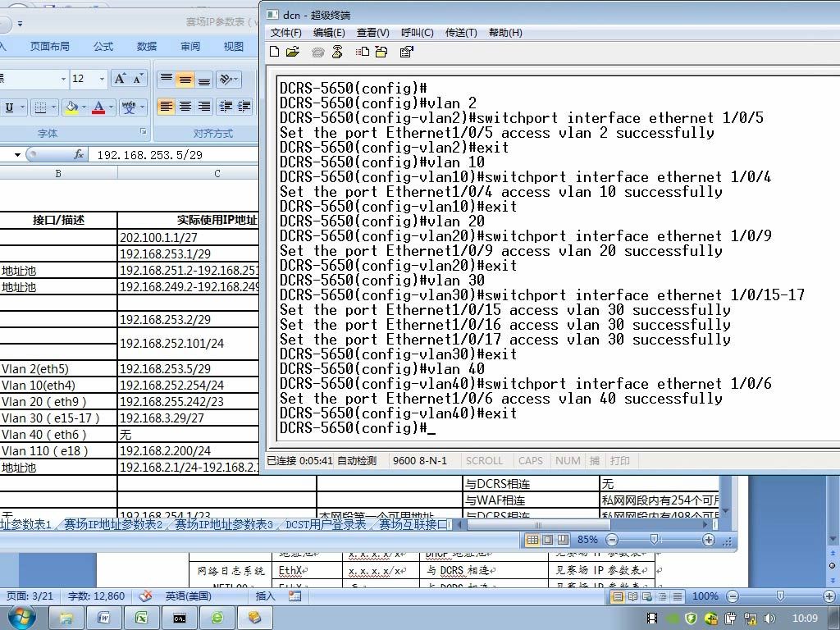Toggle middle vertical alignment in Excel
This screenshot has height=630, width=840.
point(185,79)
